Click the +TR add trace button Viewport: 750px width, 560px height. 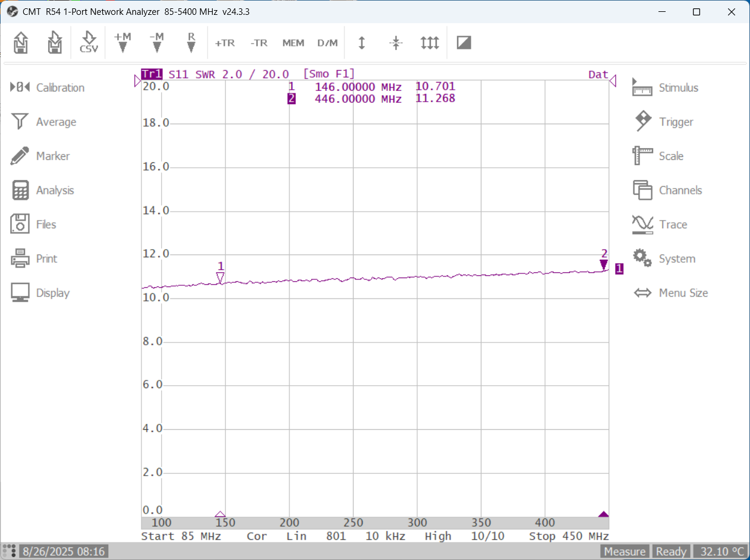(x=225, y=43)
